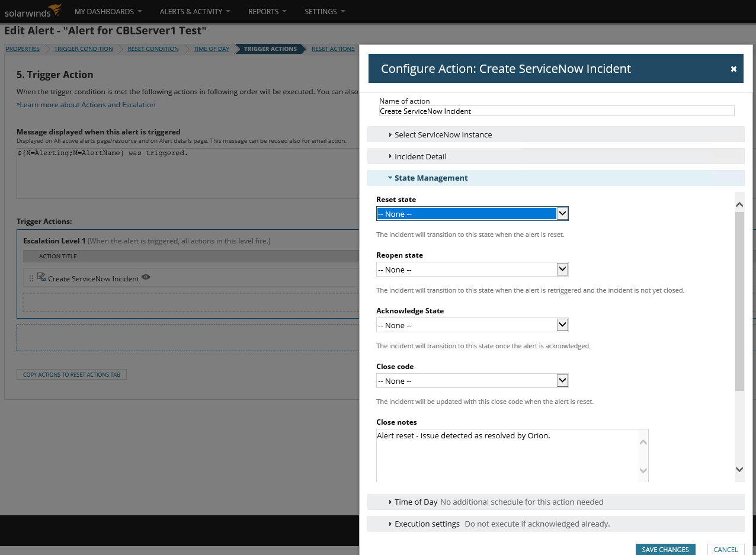Go to the Reset Condition step

tap(153, 49)
